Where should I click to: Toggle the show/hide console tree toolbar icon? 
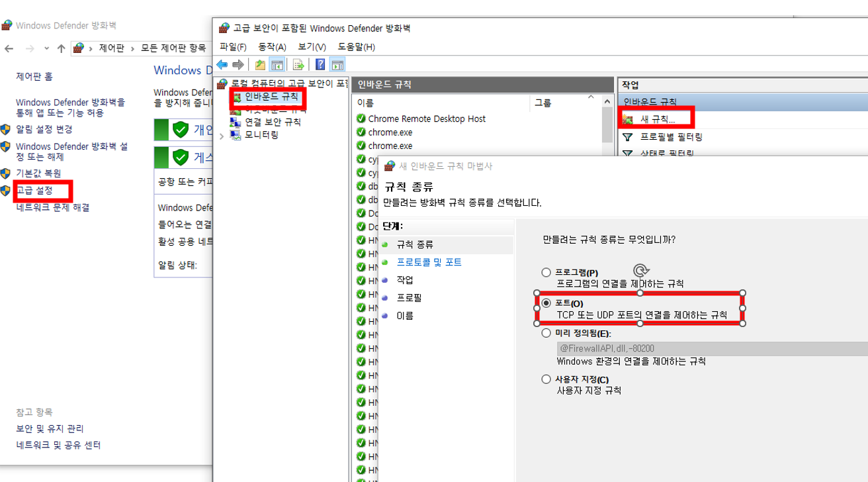(277, 65)
